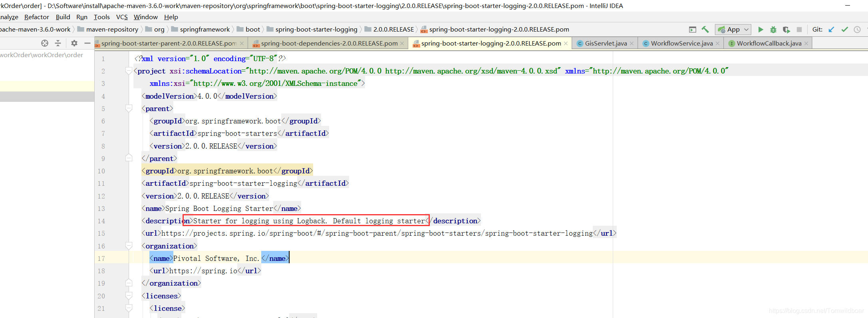Click the springframework breadcrumb folder

point(201,30)
